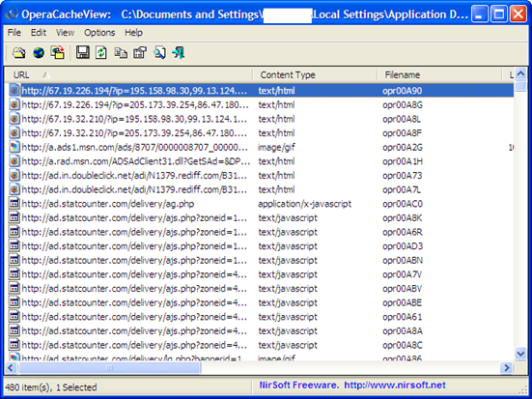This screenshot has height=399, width=532.
Task: Click filename opr00A73
Action: [403, 176]
